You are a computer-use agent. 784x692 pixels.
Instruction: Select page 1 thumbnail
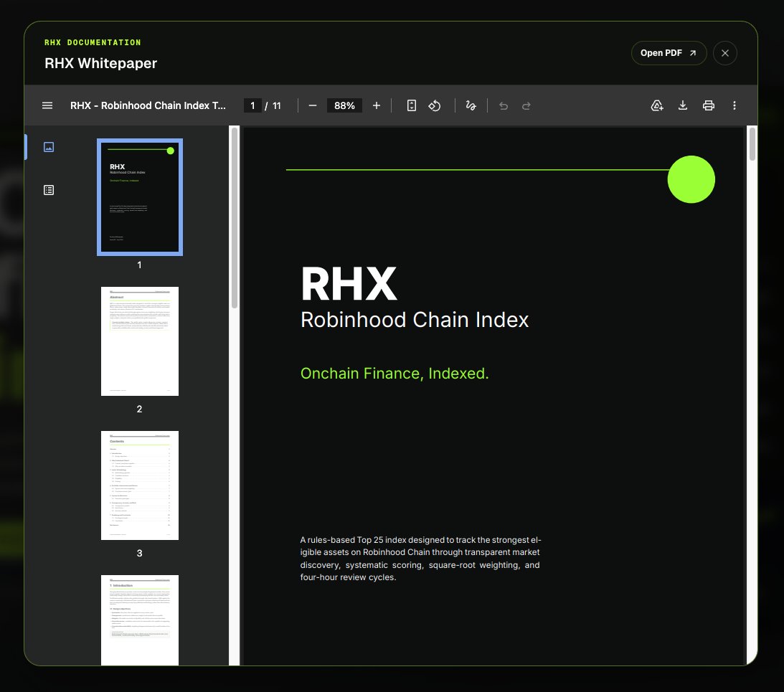[x=139, y=197]
